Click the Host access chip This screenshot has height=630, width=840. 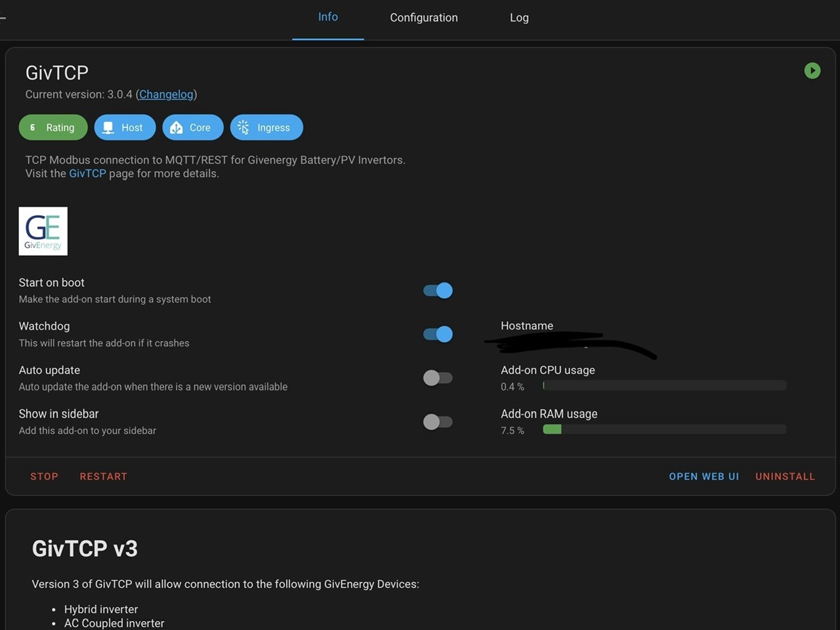(x=125, y=127)
